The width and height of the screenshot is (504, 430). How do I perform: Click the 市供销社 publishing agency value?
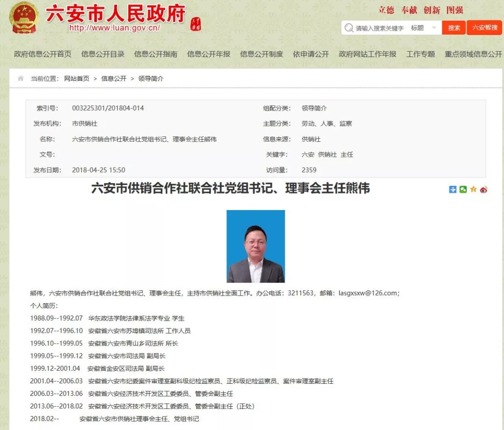click(84, 124)
